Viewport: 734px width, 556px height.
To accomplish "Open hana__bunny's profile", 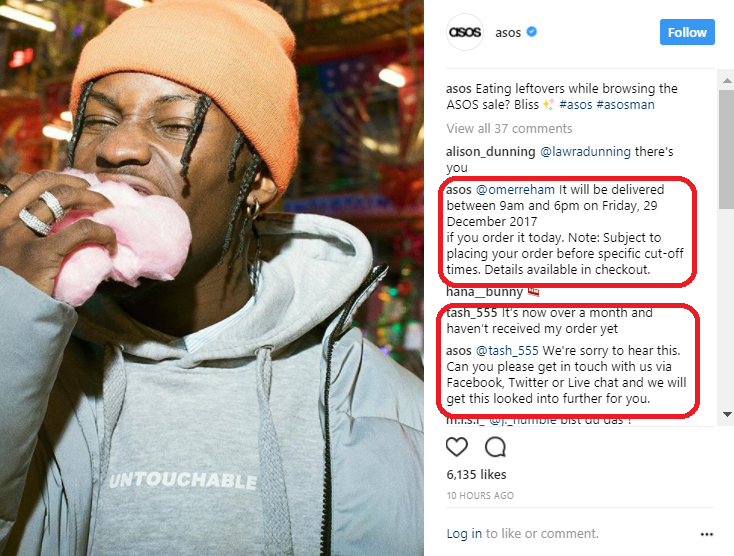I will (484, 292).
